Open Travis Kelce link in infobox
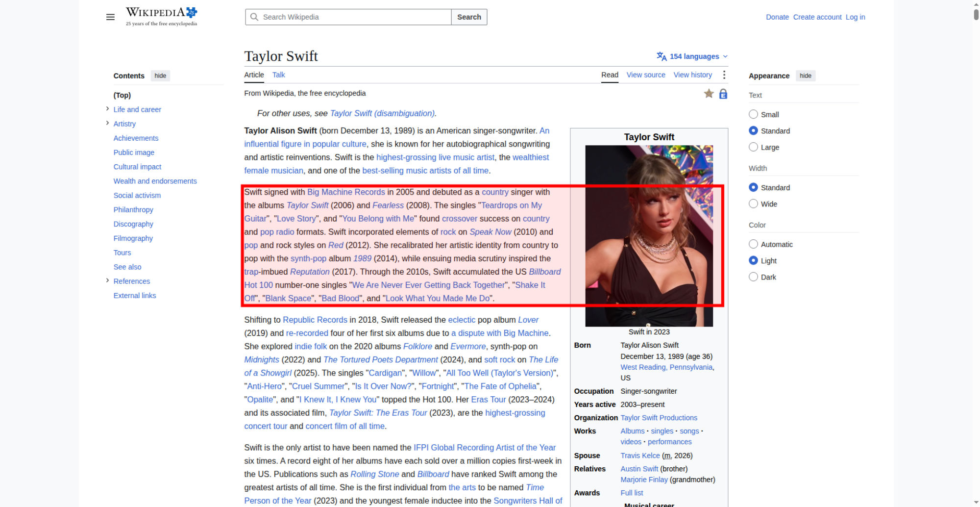Screen dimensions: 980x507 coord(640,456)
